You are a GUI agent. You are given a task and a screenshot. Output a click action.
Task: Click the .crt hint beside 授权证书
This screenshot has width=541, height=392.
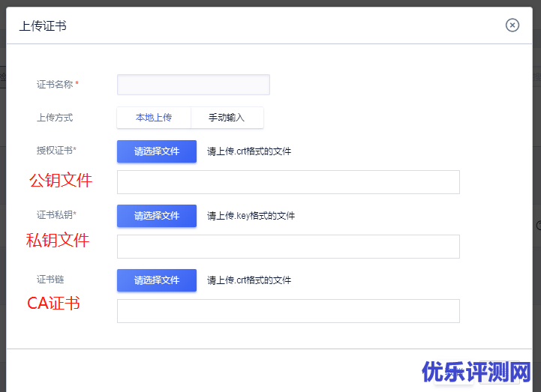249,151
